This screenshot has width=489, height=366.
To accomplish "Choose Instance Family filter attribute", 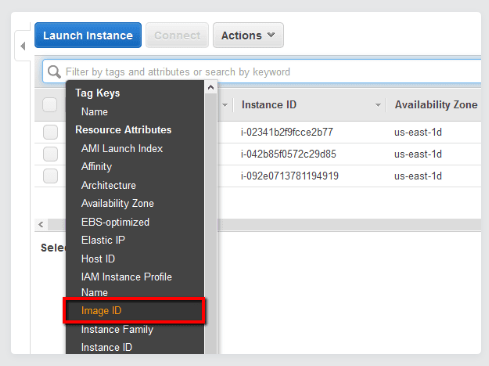I will pos(117,329).
